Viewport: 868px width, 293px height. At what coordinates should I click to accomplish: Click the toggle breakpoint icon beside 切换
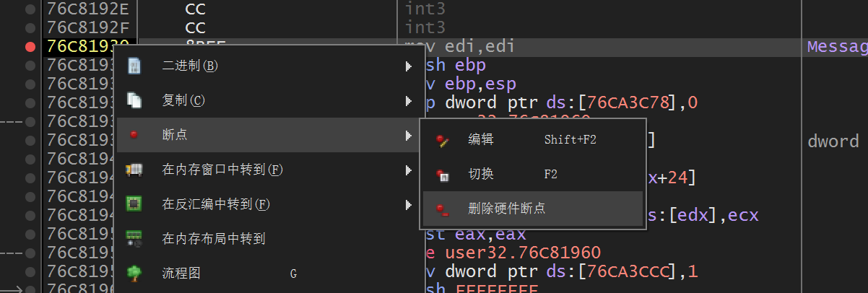[443, 175]
